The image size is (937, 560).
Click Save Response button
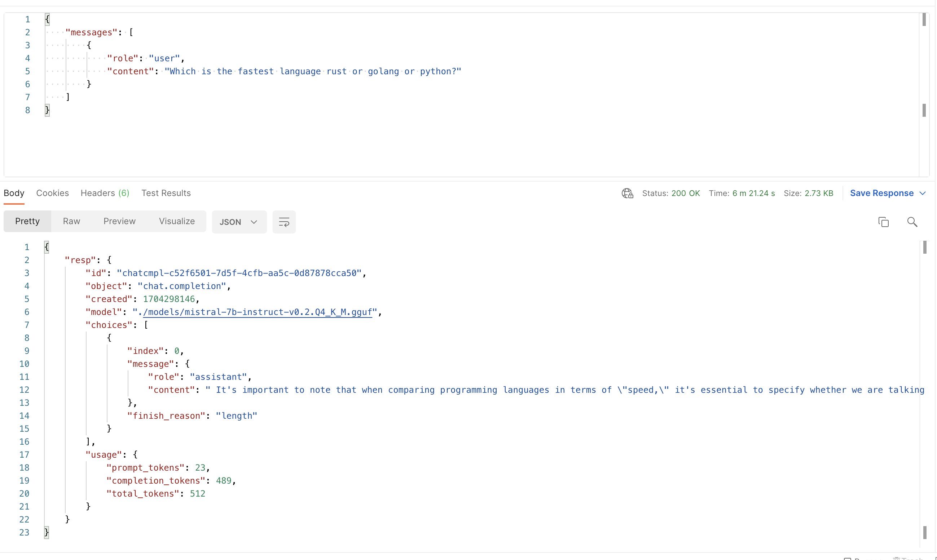(881, 193)
